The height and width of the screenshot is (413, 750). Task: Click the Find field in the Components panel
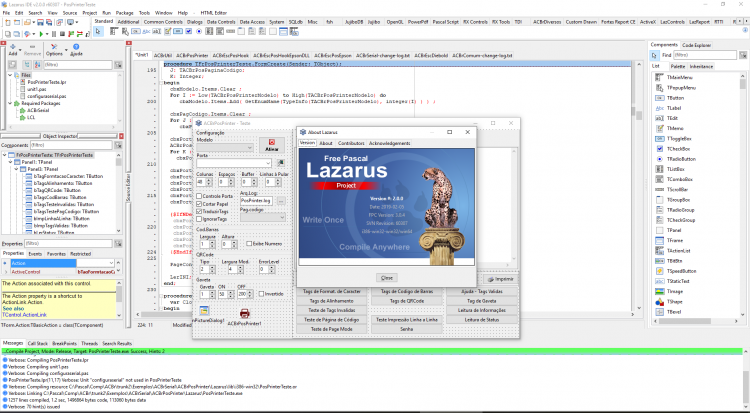pos(705,55)
